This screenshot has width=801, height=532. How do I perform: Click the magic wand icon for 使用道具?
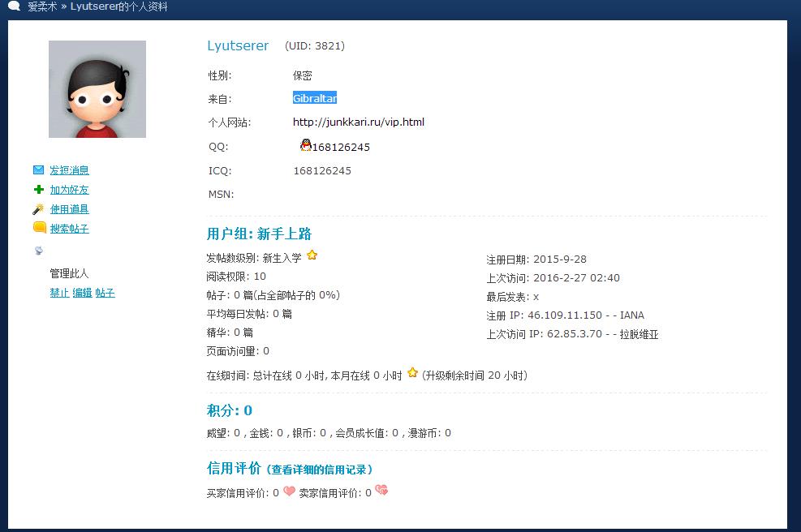click(x=38, y=208)
